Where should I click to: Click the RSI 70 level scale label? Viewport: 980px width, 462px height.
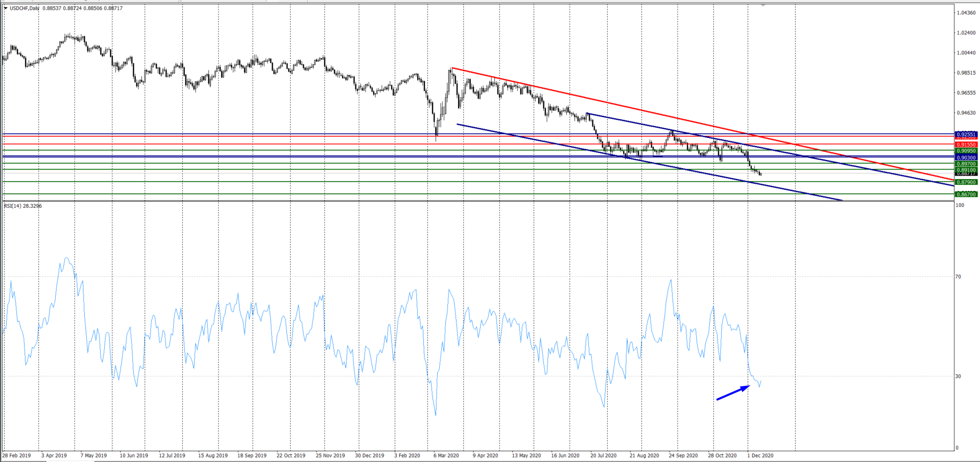tap(959, 277)
